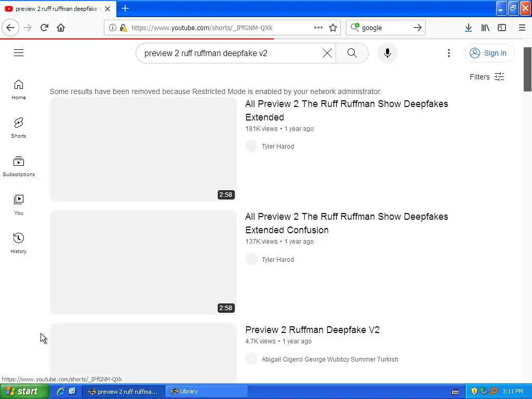Open Extended Confusion video thumbnail
532x399 pixels.
click(x=143, y=262)
